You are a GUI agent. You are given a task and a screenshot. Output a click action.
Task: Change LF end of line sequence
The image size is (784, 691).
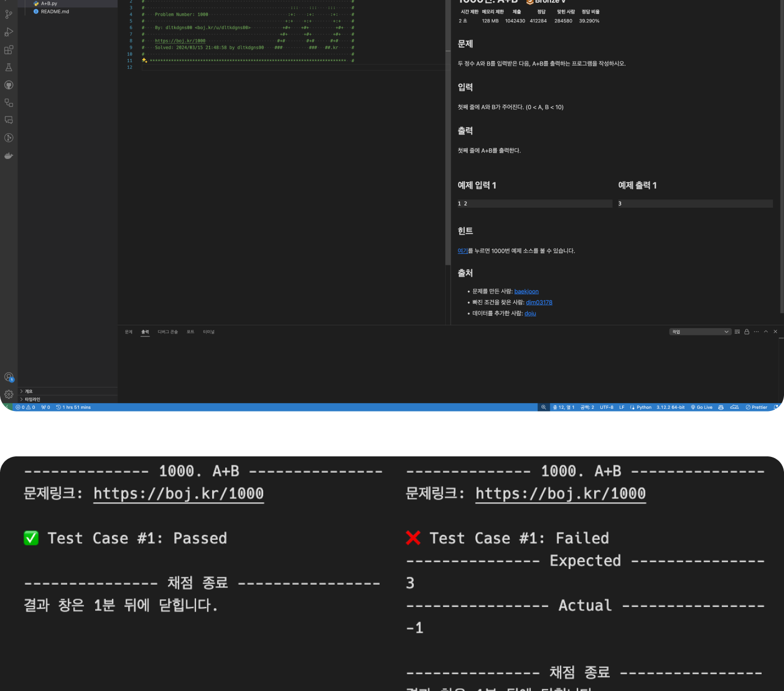pos(622,407)
